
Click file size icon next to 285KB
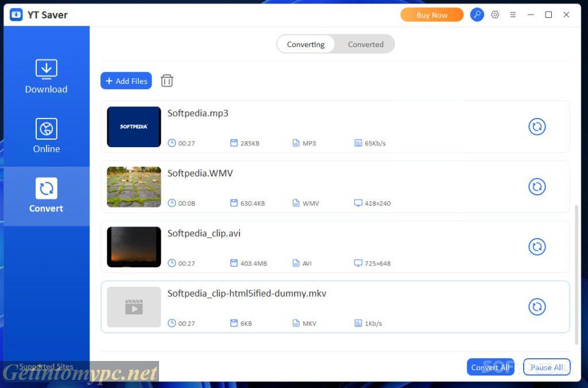coord(234,143)
